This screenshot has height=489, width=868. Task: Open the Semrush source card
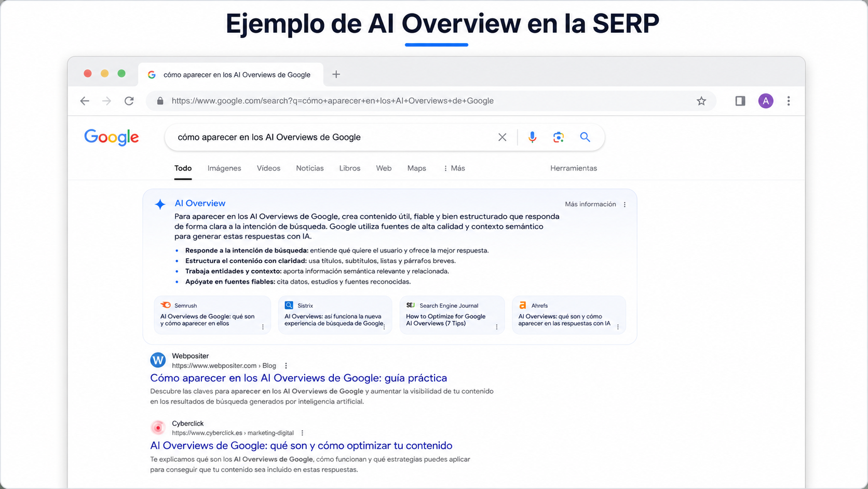click(212, 315)
